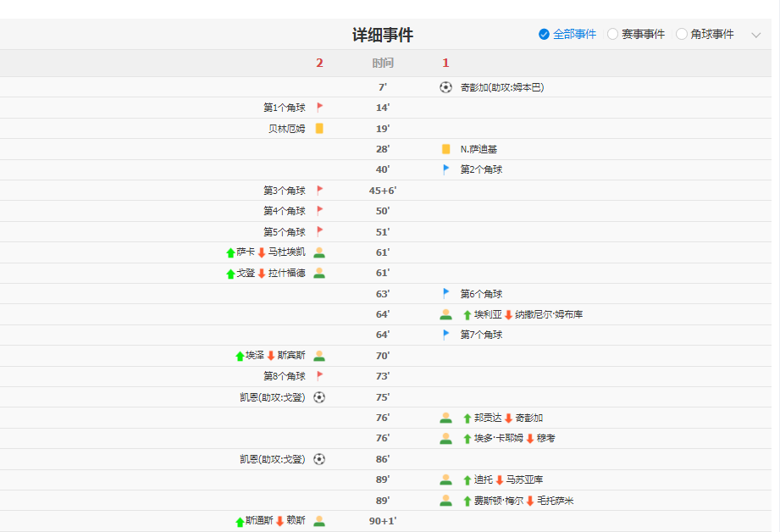Viewport: 780px width, 532px height.
Task: Select the 角球事件 radio option
Action: point(682,35)
